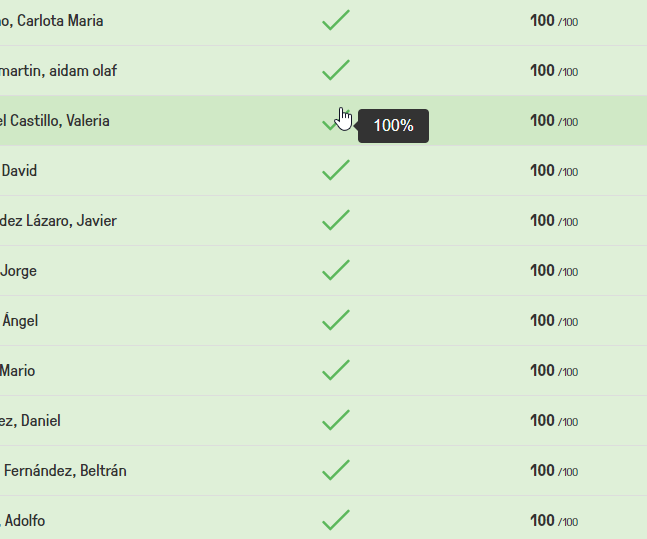
Task: Click the checkmark in Ángel's row
Action: (x=336, y=320)
